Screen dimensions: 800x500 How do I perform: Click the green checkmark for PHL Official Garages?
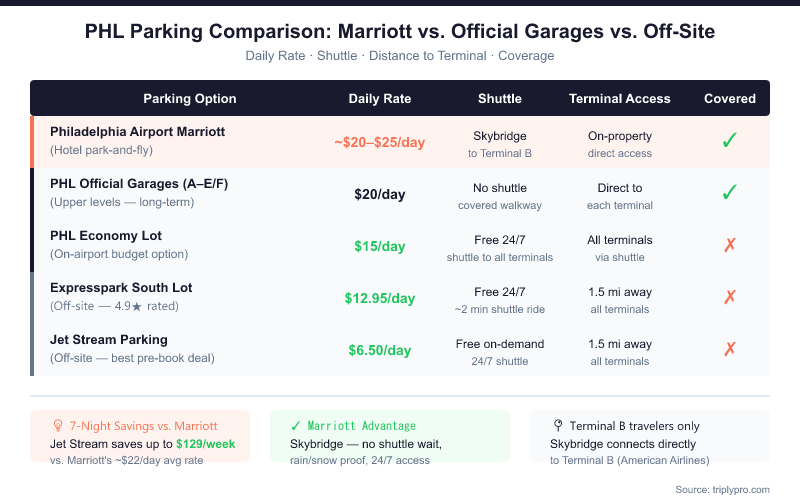pos(730,193)
